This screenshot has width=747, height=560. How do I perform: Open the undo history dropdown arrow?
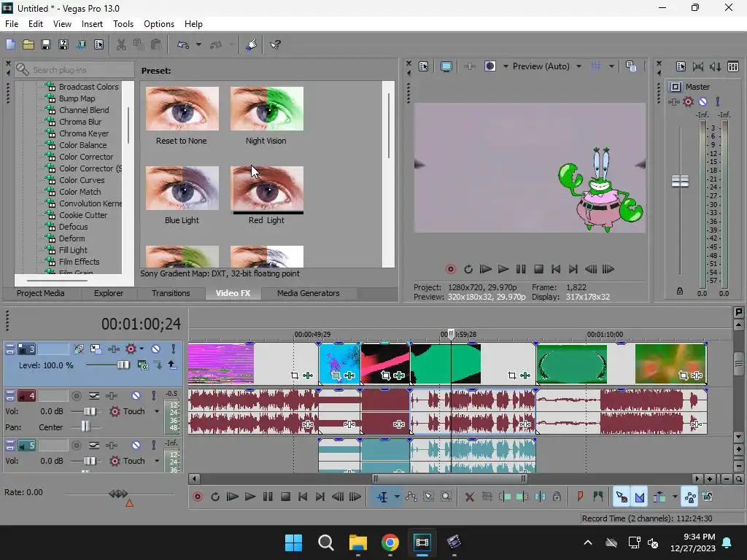(x=198, y=44)
